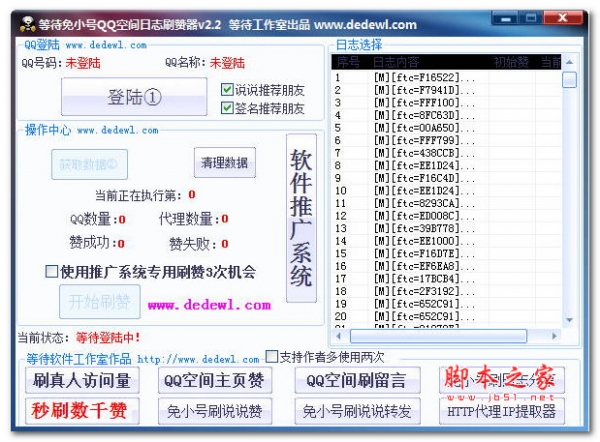
Task: Click 免小号刷说说赞 button
Action: 215,411
